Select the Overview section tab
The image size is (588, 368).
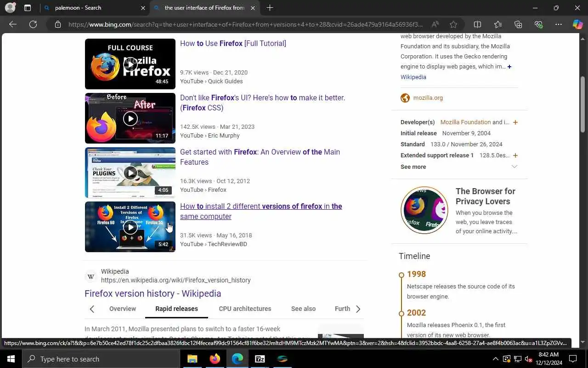[123, 309]
